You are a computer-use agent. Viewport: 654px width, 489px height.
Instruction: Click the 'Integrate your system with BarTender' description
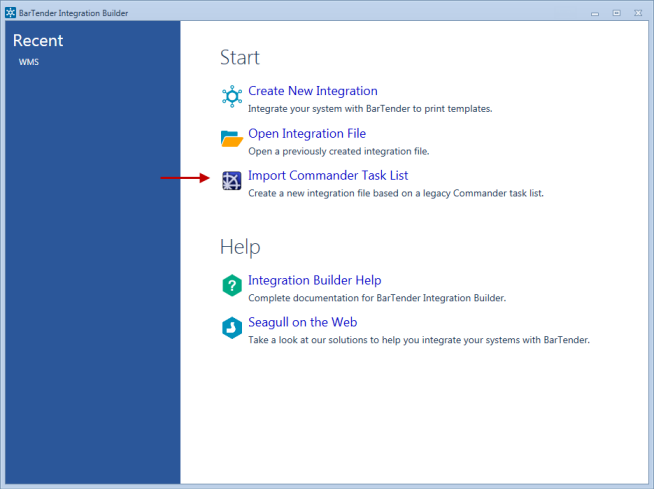370,109
